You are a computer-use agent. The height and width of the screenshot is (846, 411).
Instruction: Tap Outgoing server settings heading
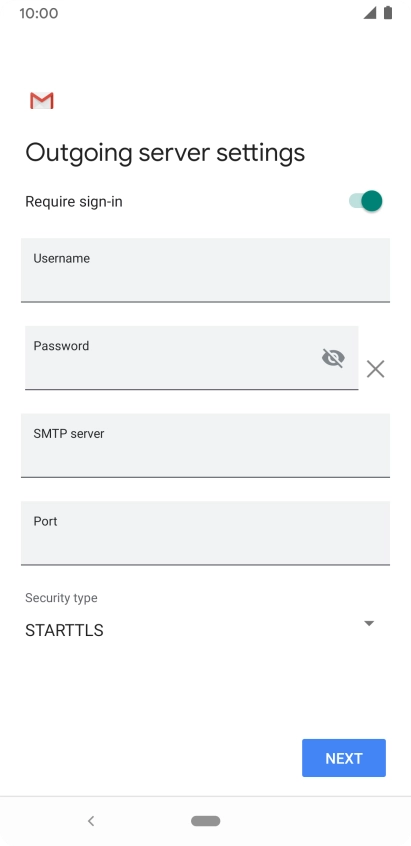coord(165,153)
